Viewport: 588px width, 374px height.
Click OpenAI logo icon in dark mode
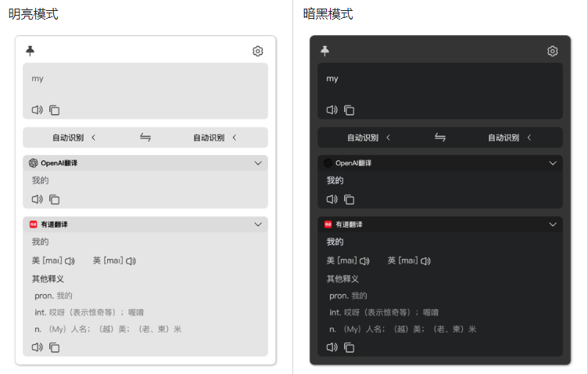[328, 163]
